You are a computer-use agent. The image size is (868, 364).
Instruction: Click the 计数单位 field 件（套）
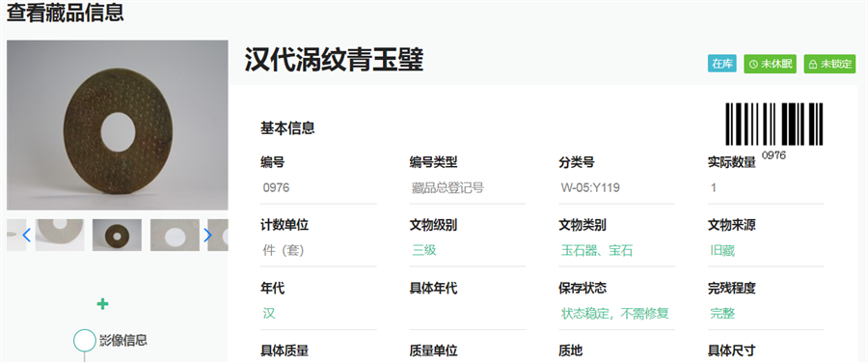pyautogui.click(x=318, y=250)
